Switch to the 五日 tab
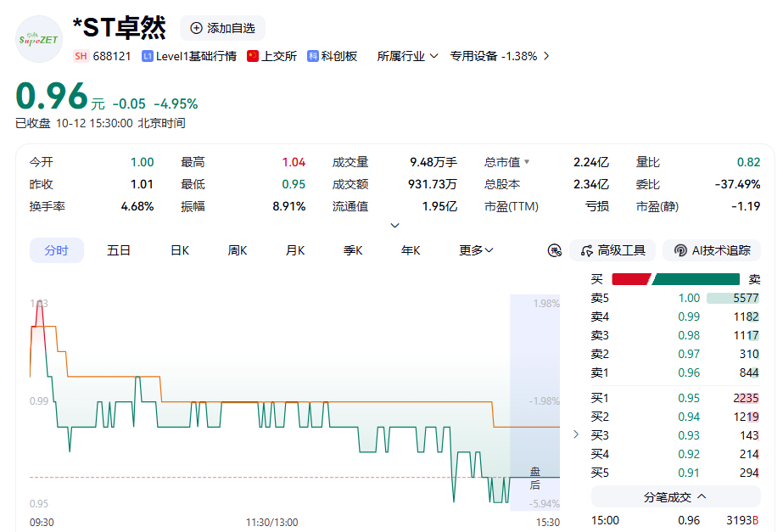The width and height of the screenshot is (783, 532). pos(119,250)
